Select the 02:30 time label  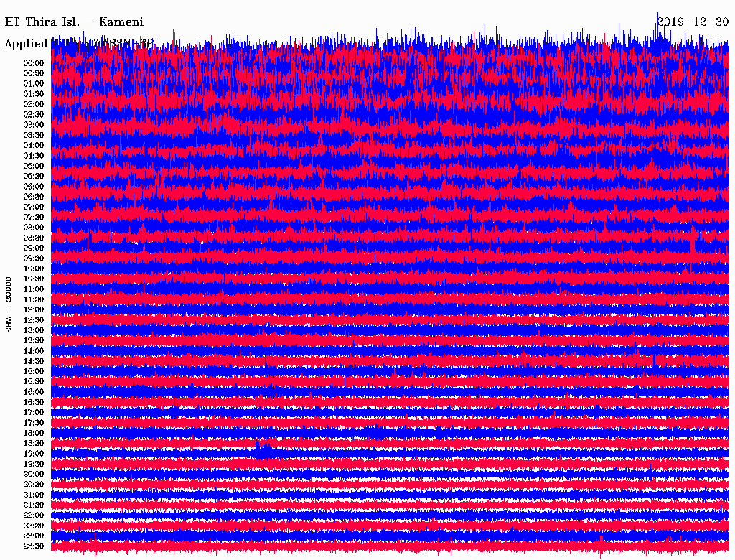(33, 115)
